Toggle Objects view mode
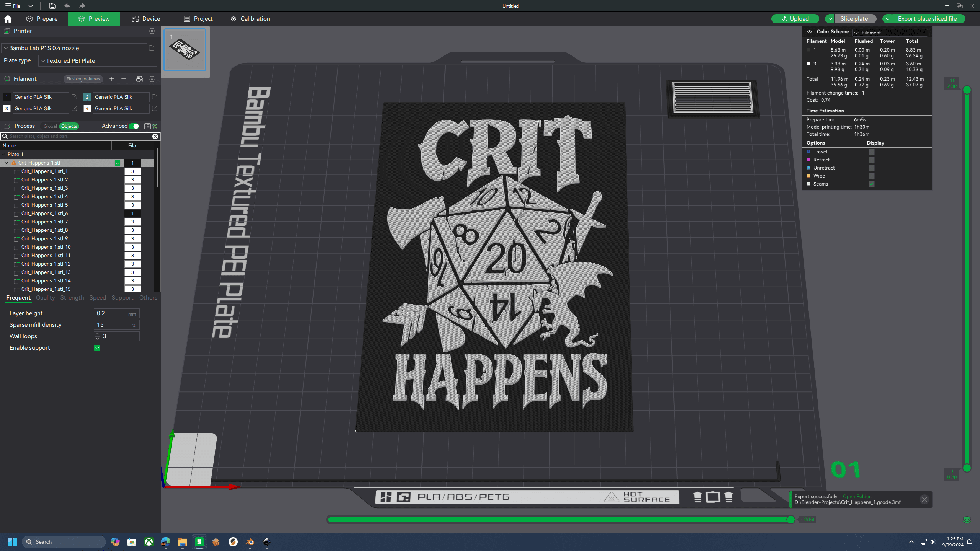 pos(69,126)
